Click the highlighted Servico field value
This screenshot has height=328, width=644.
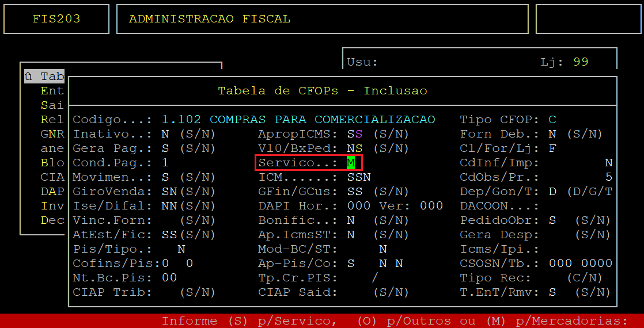pos(351,163)
